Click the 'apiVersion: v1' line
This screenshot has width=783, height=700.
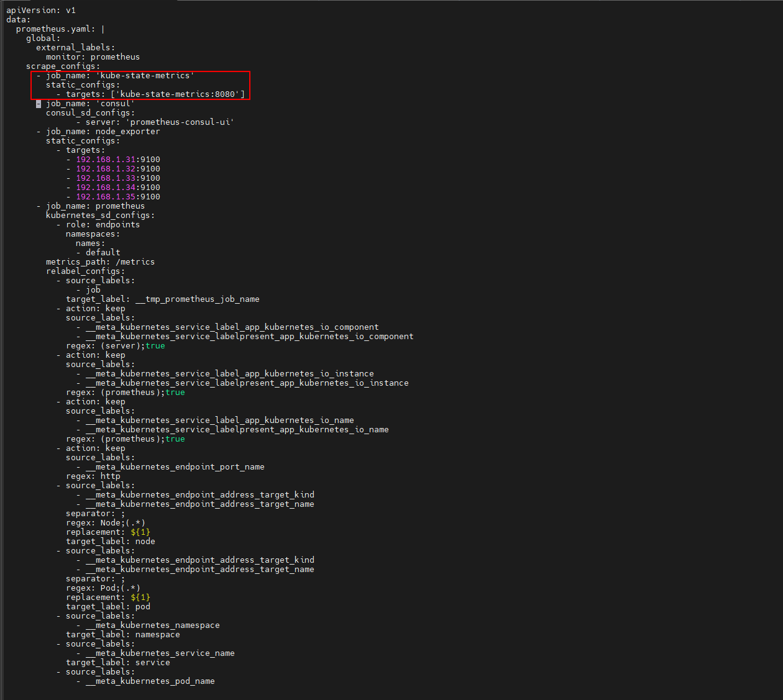[41, 11]
